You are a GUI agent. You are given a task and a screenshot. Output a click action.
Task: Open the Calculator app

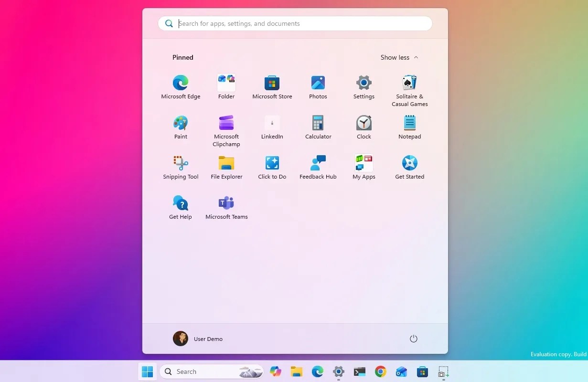point(318,127)
